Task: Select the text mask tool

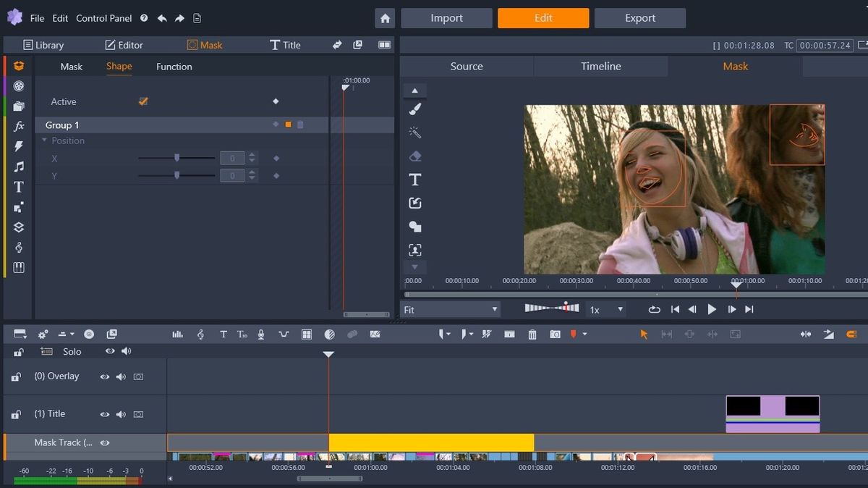Action: 414,179
